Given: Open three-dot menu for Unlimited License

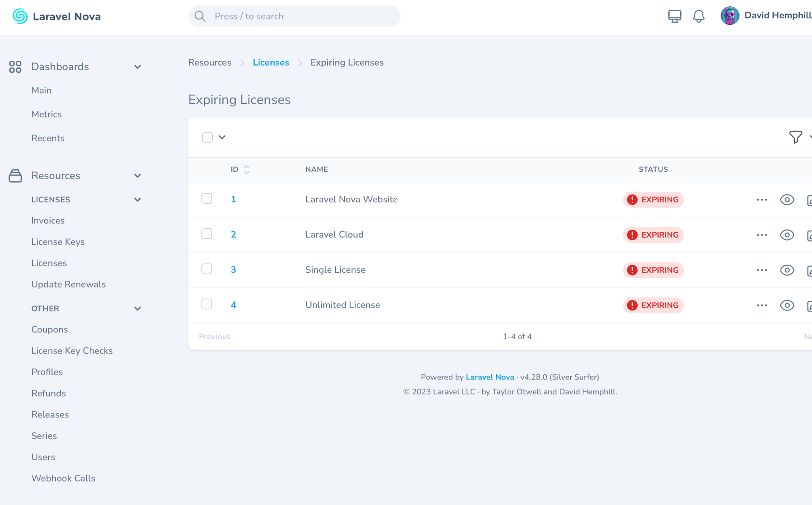Looking at the screenshot, I should (761, 306).
